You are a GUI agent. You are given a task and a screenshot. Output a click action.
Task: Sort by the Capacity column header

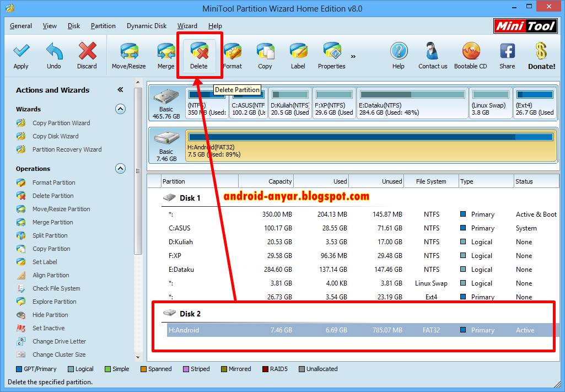tap(266, 181)
